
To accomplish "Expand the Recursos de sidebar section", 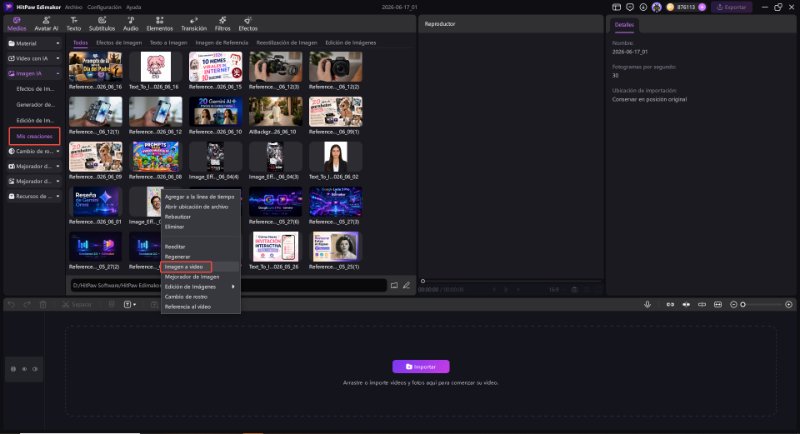I will point(34,196).
